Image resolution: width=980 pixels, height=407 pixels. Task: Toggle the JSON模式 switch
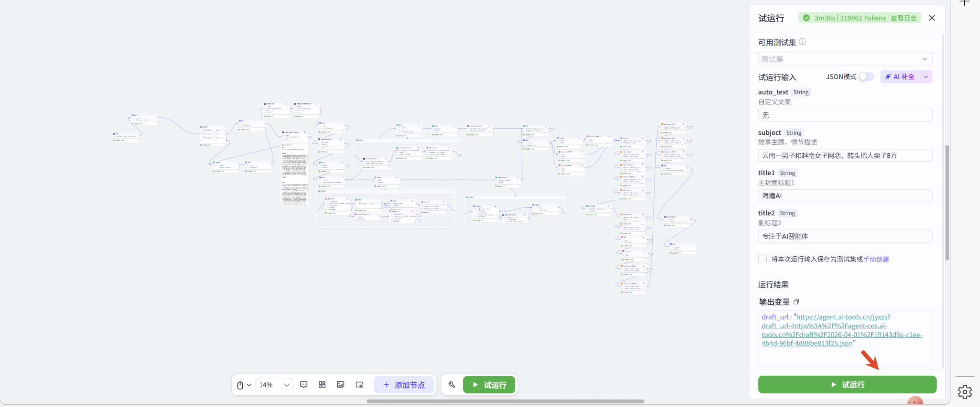coord(866,77)
